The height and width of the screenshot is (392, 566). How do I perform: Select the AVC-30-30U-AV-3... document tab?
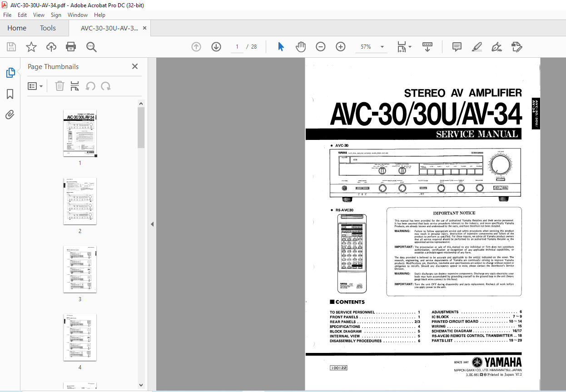point(109,28)
